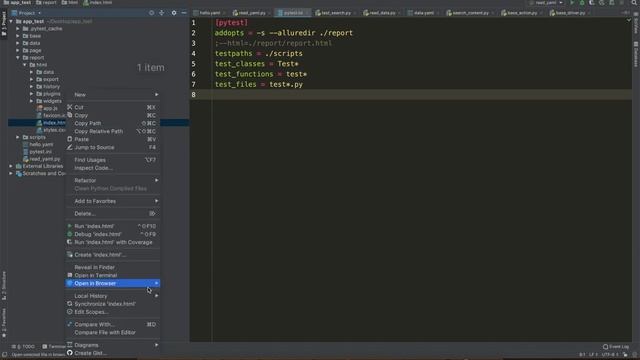Hide the Project panel with minus icon
The width and height of the screenshot is (640, 360).
(x=184, y=13)
